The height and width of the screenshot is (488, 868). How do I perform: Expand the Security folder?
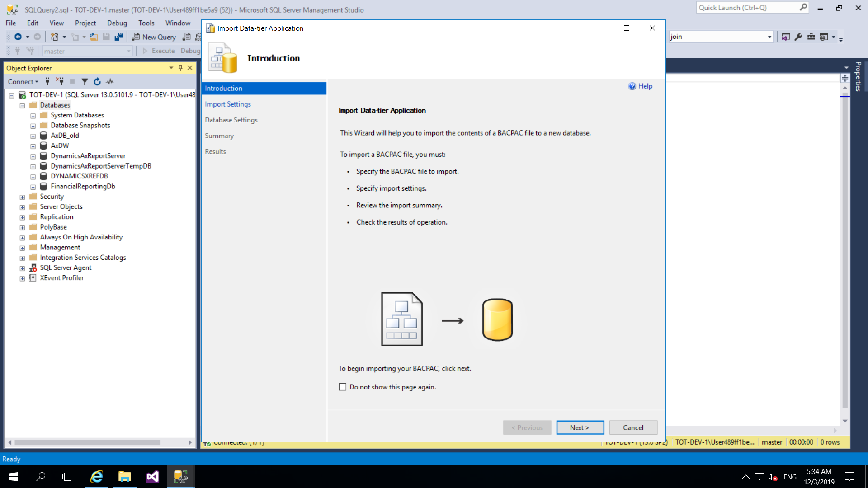[22, 197]
